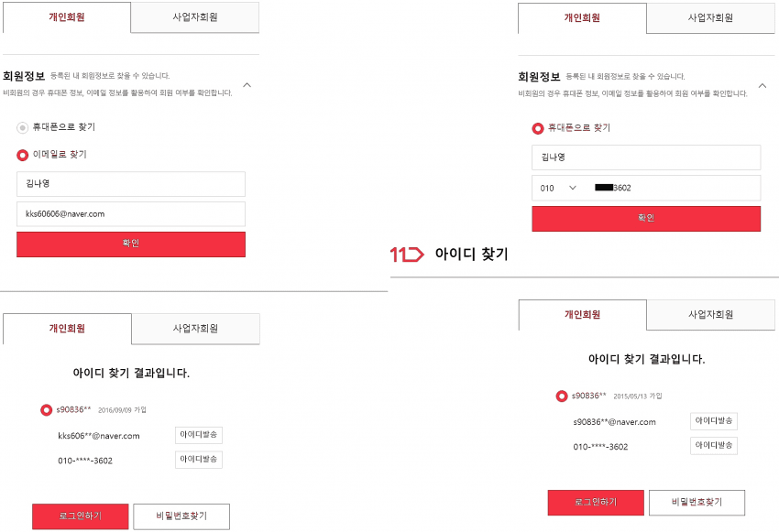Select 휴대폰으로 찾기 radio in left panel
Viewport: 779px width, 532px height.
pos(22,127)
